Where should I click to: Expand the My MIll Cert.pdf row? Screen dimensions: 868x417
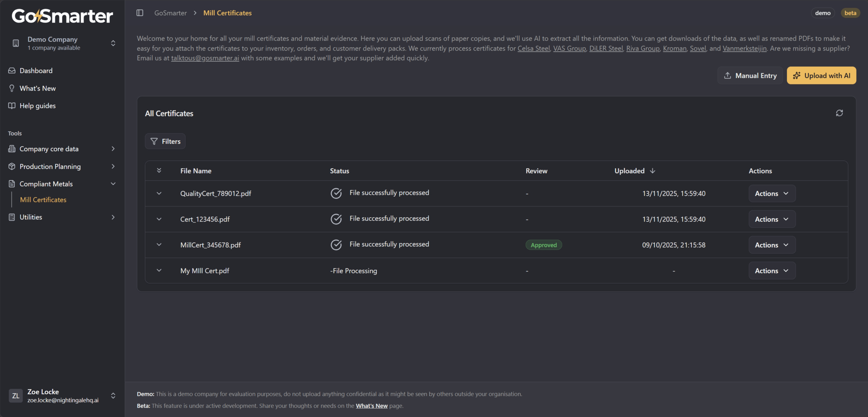click(x=159, y=270)
